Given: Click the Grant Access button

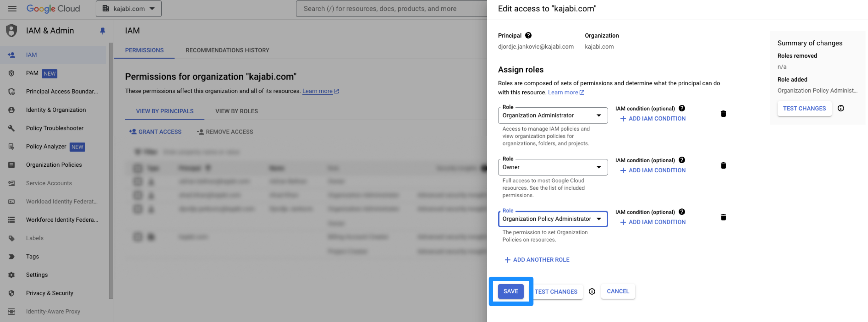Looking at the screenshot, I should coord(155,132).
